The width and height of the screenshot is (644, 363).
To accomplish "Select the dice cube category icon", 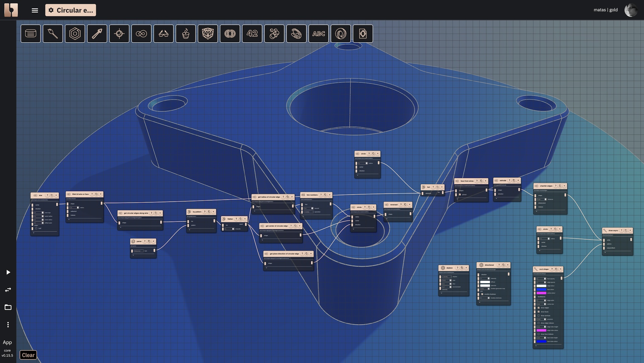I will [x=208, y=34].
